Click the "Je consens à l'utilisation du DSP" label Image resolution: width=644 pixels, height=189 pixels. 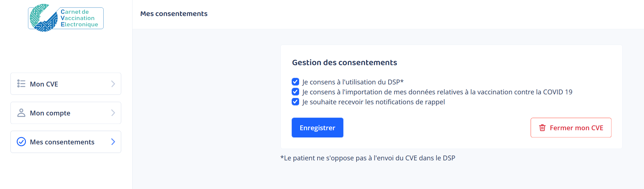pos(353,82)
